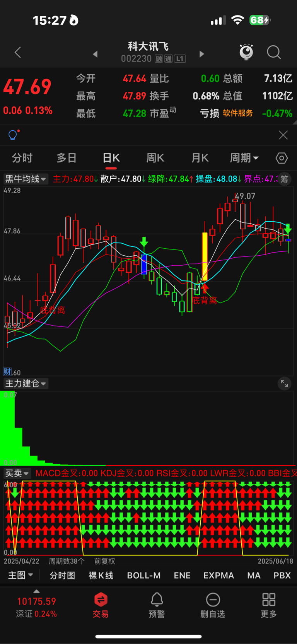Open the search magnifier icon
The width and height of the screenshot is (297, 644).
point(274,52)
